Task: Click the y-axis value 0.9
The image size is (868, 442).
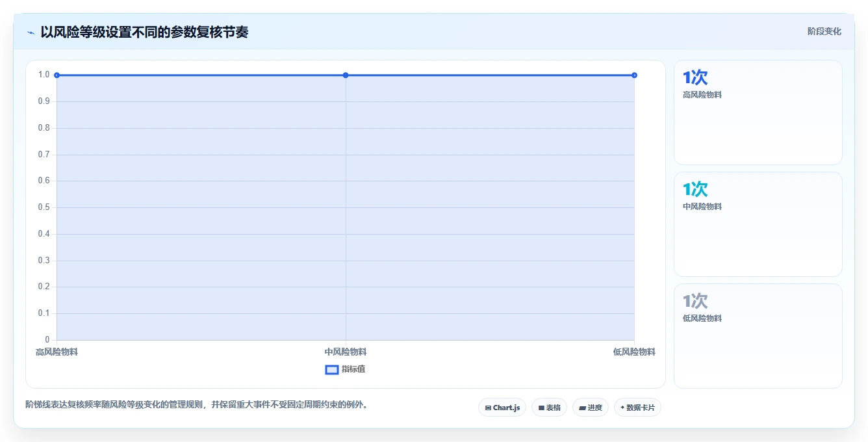Action: click(44, 101)
